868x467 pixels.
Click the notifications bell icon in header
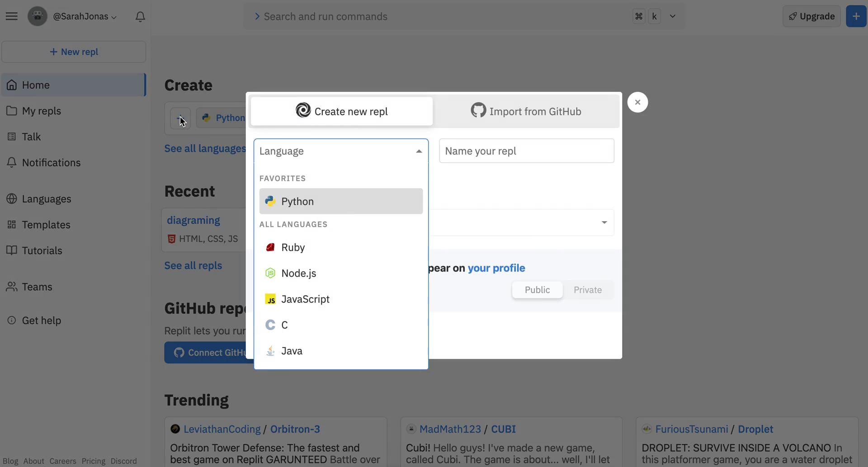pyautogui.click(x=140, y=17)
